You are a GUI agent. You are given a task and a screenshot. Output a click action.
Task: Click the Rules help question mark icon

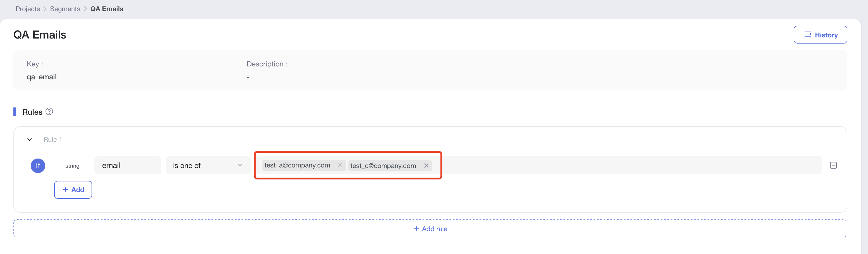coord(49,111)
